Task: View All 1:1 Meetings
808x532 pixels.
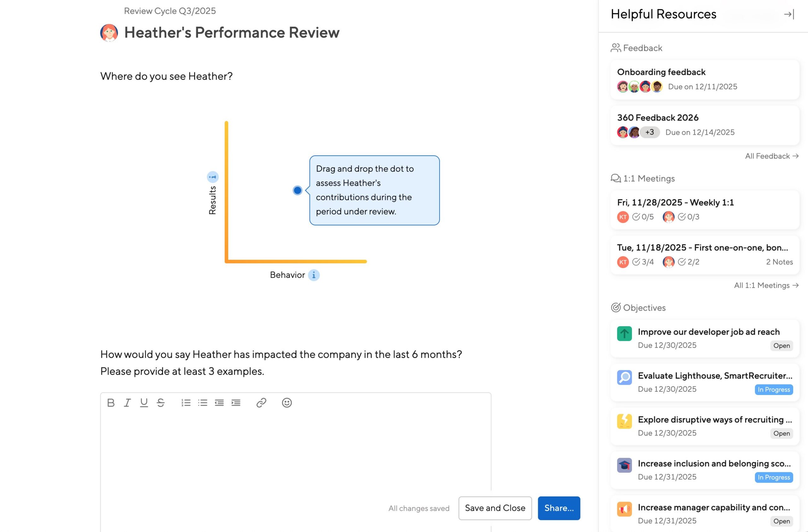Action: [x=766, y=285]
